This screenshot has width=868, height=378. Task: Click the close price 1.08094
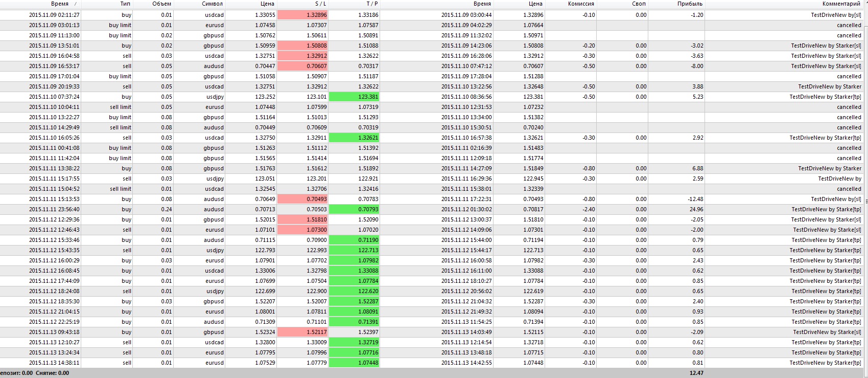click(x=533, y=312)
